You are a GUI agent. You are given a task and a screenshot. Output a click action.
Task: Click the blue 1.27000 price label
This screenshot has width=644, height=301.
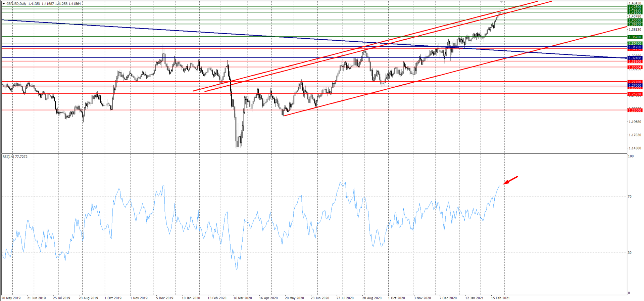[x=635, y=86]
